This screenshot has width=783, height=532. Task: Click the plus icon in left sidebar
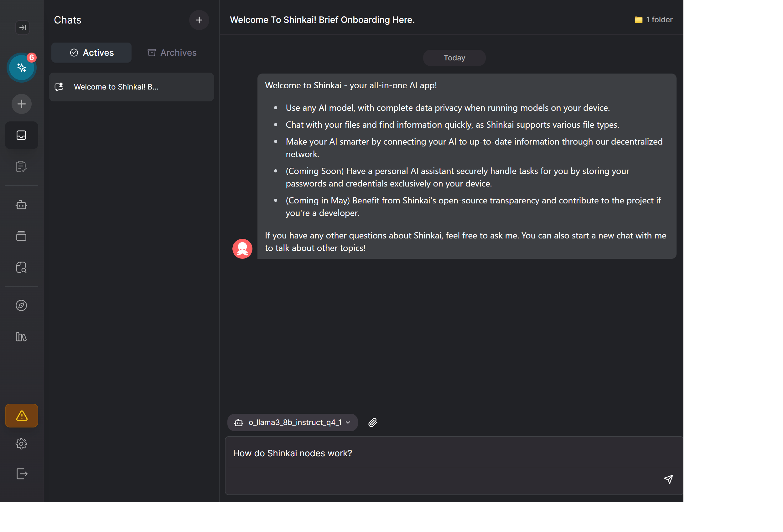click(x=22, y=104)
